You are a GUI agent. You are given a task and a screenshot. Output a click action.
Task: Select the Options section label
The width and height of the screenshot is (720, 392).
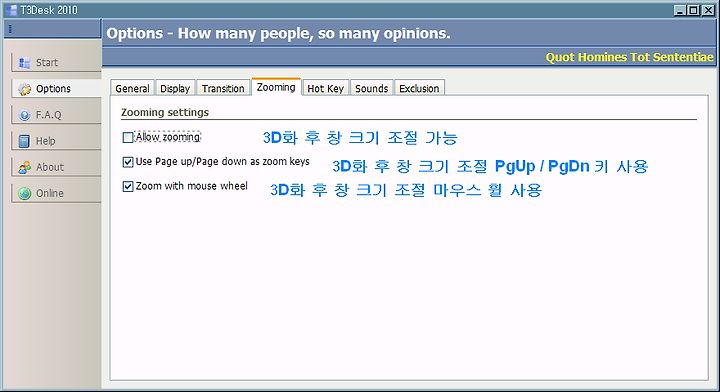[x=53, y=89]
